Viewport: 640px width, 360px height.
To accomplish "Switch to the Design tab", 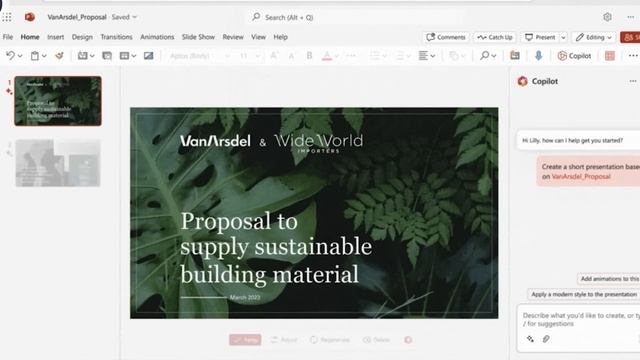I will pos(82,37).
